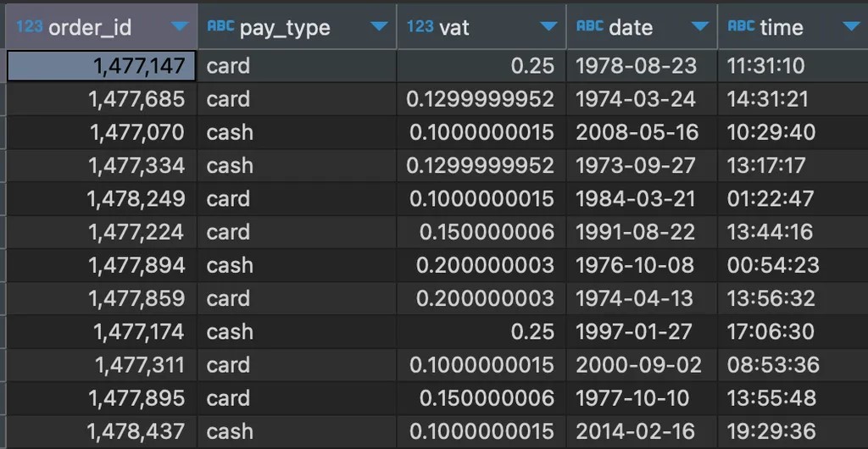Click the vat cell in row 1,477,174
The height and width of the screenshot is (449, 868).
481,331
